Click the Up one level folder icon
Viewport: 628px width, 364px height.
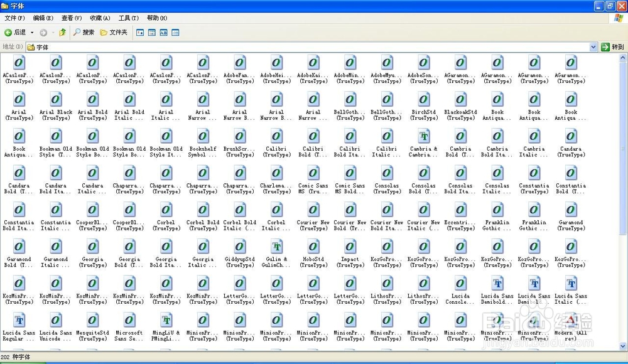click(x=62, y=32)
